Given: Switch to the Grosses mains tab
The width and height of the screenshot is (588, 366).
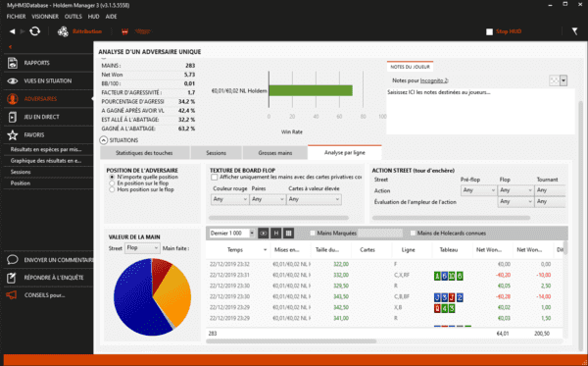Looking at the screenshot, I should pos(275,153).
